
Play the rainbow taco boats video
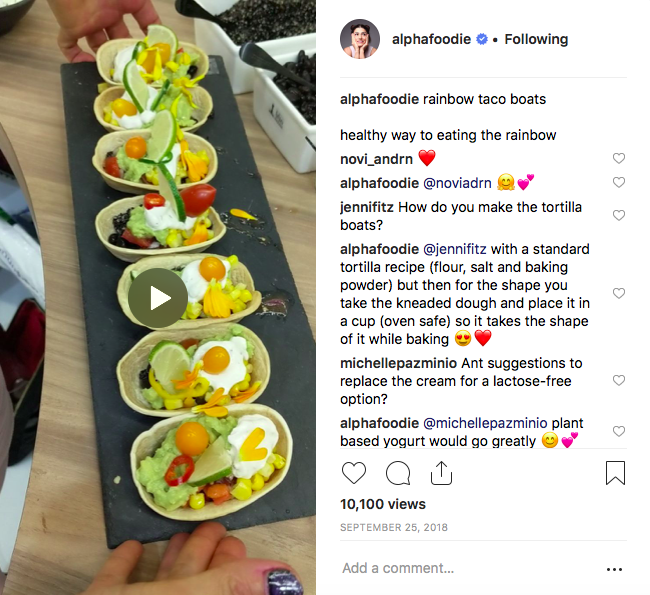pyautogui.click(x=158, y=298)
